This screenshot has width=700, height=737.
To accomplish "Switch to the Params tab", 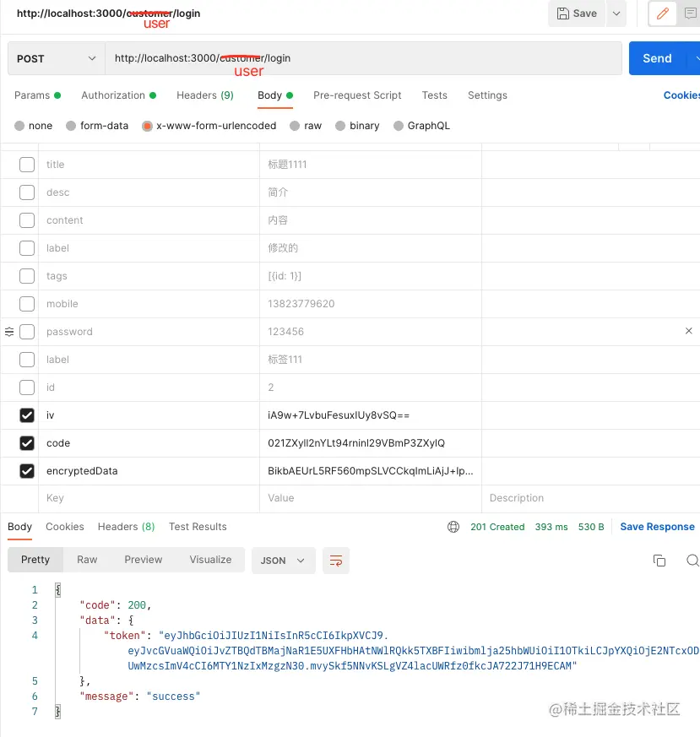I will (38, 95).
